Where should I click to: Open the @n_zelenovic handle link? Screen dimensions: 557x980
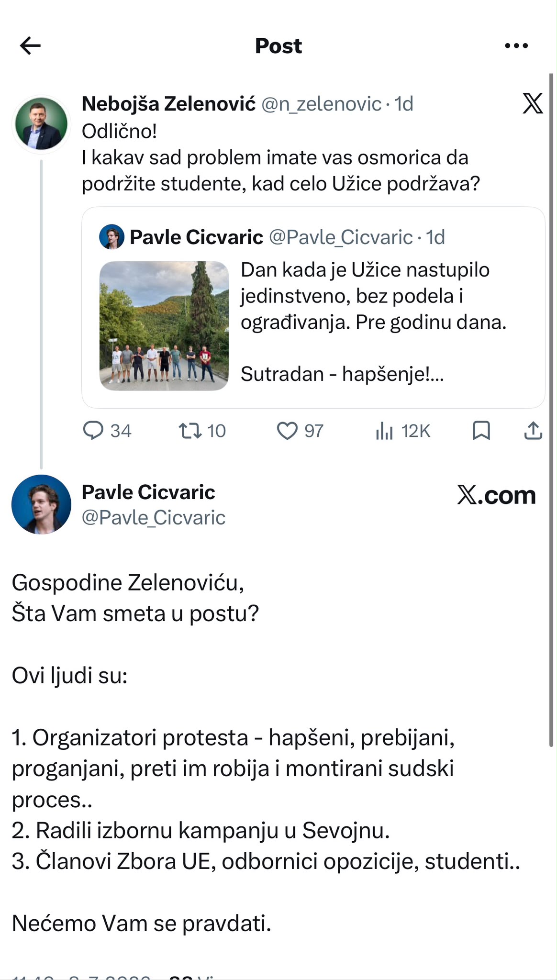click(x=321, y=104)
